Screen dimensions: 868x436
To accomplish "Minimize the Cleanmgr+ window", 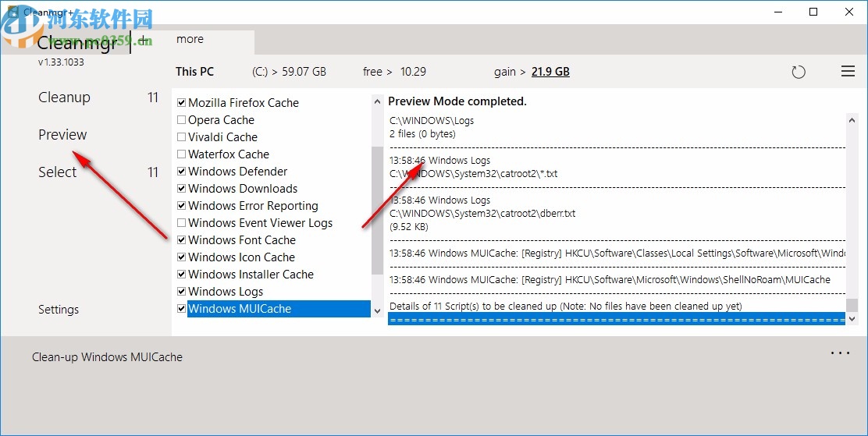I will click(778, 12).
